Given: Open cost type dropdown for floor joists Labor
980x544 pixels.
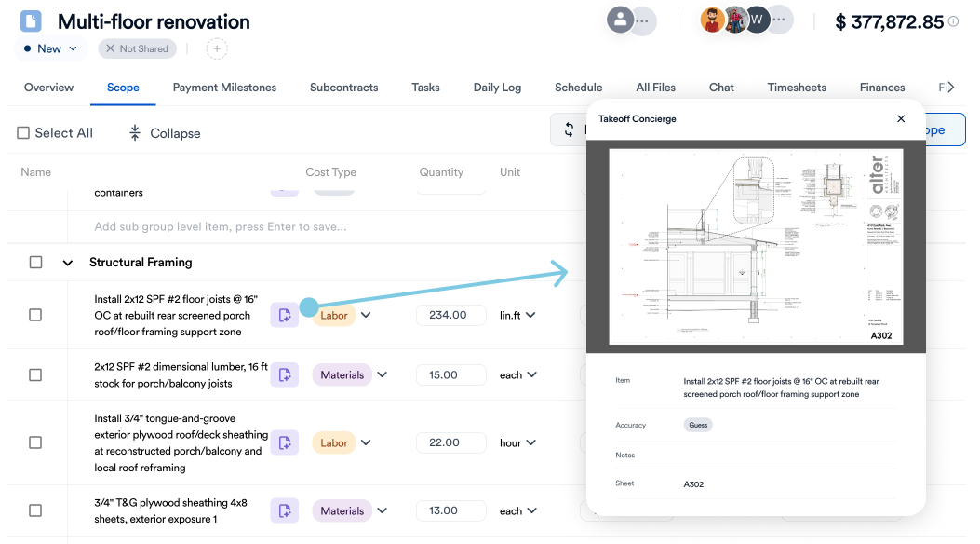Looking at the screenshot, I should (x=366, y=315).
